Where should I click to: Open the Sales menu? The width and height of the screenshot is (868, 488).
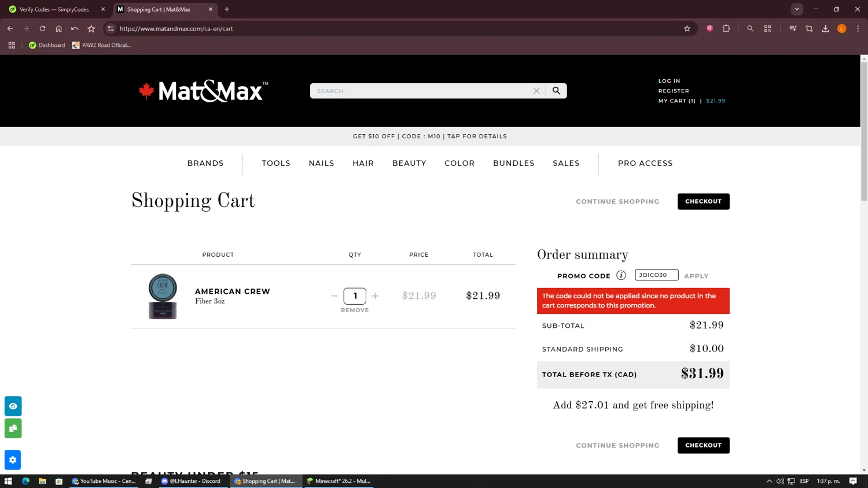tap(566, 164)
